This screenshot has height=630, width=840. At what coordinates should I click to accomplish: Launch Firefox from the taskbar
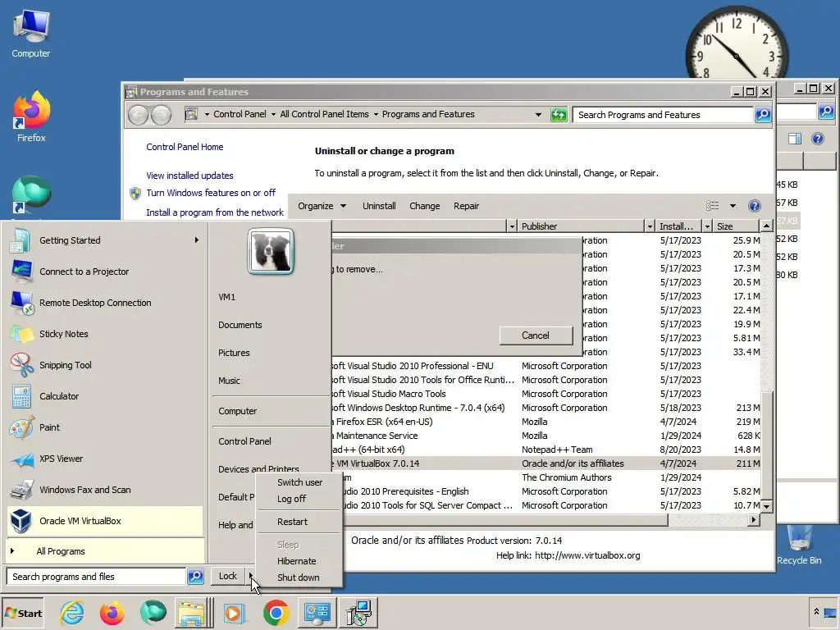[x=112, y=613]
